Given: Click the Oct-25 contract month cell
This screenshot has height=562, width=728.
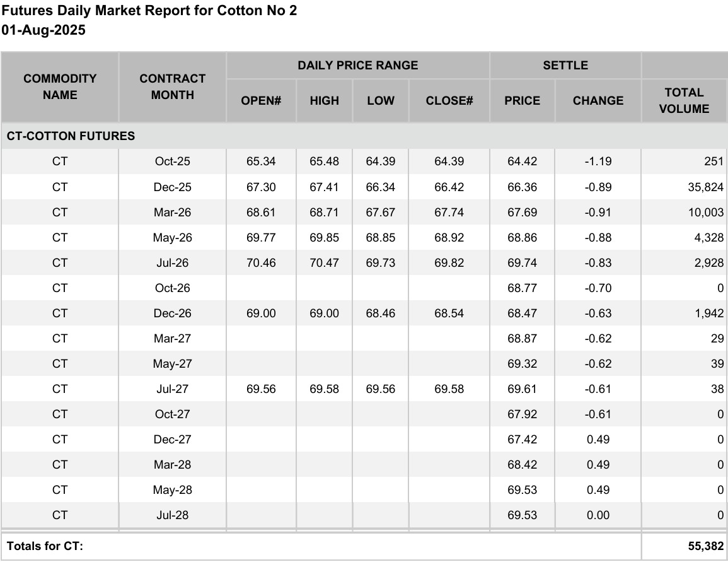Looking at the screenshot, I should pos(172,161).
